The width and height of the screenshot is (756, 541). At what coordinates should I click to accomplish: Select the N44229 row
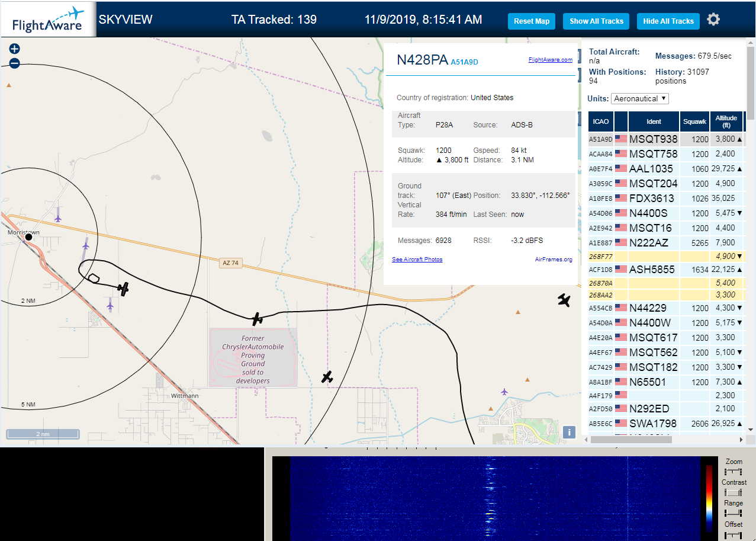coord(666,308)
